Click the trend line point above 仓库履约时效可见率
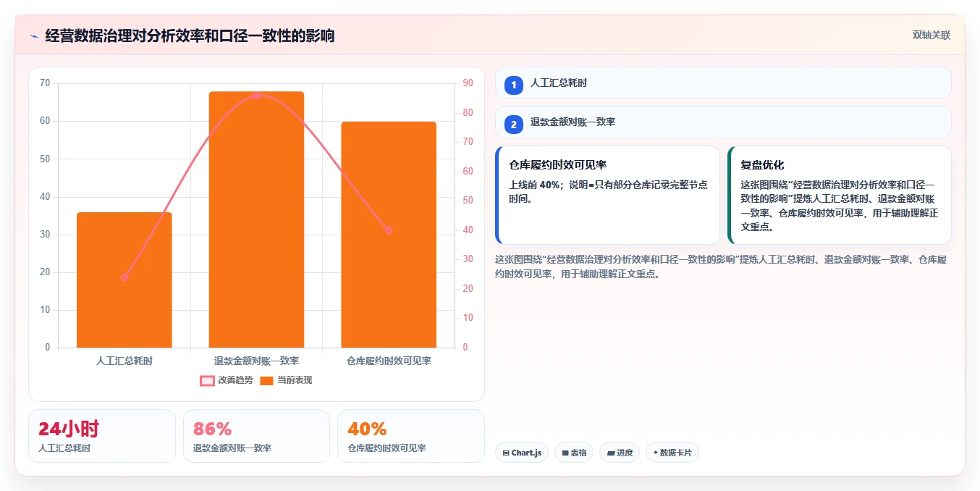 389,230
